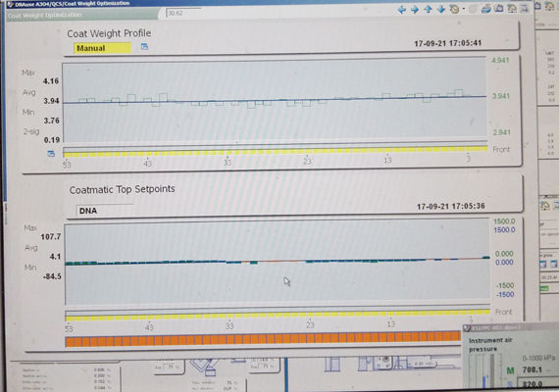This screenshot has width=559, height=392.
Task: Click the printer icon in the toolbar
Action: [x=486, y=9]
